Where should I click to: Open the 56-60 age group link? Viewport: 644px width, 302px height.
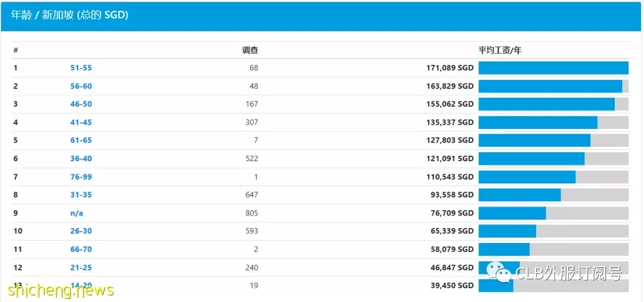coord(81,86)
